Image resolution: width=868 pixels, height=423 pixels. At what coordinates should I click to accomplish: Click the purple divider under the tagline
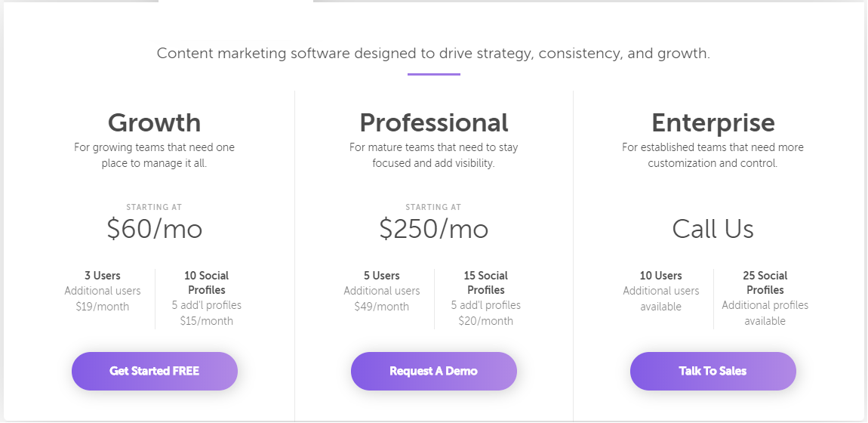[433, 74]
